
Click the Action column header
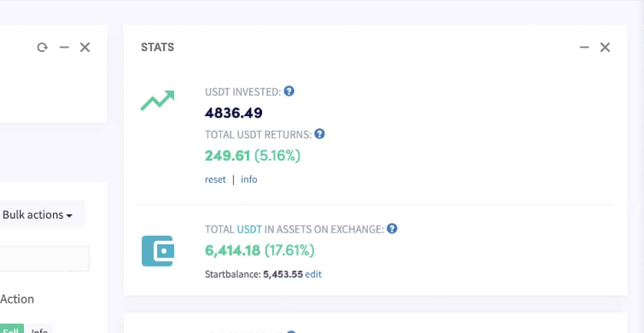point(17,299)
